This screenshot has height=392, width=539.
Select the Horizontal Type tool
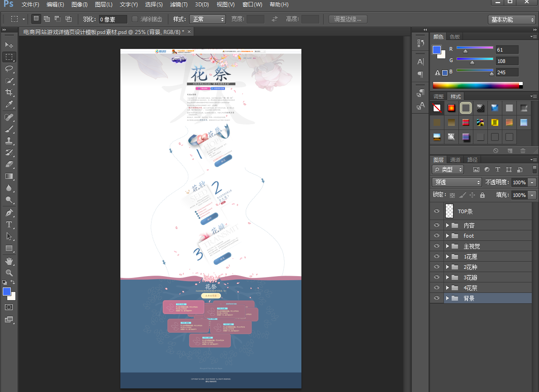tap(9, 225)
